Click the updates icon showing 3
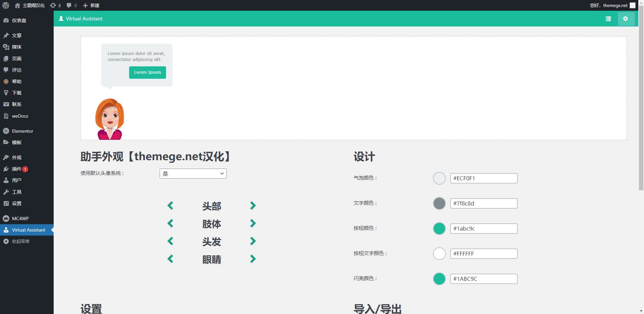This screenshot has width=644, height=314. click(55, 5)
